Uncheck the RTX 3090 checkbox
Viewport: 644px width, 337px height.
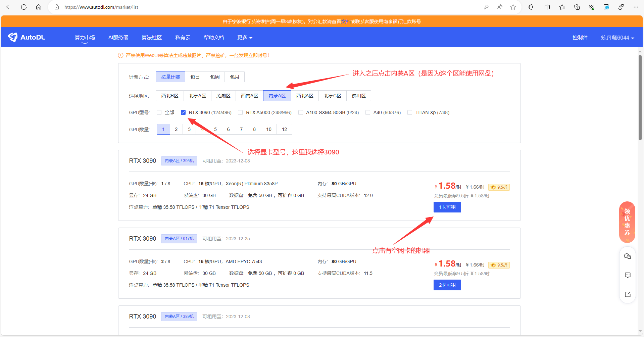point(183,112)
